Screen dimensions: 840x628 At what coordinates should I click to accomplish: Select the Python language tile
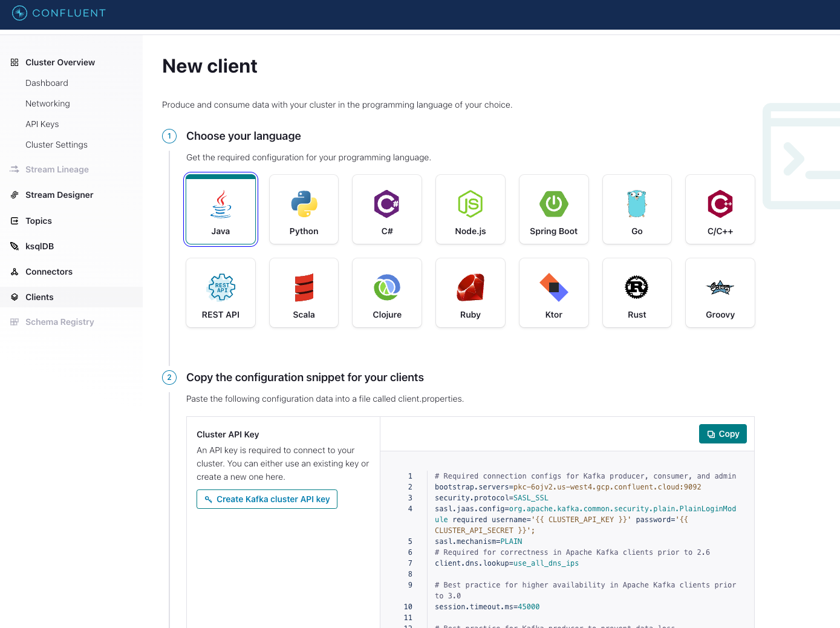pos(304,209)
